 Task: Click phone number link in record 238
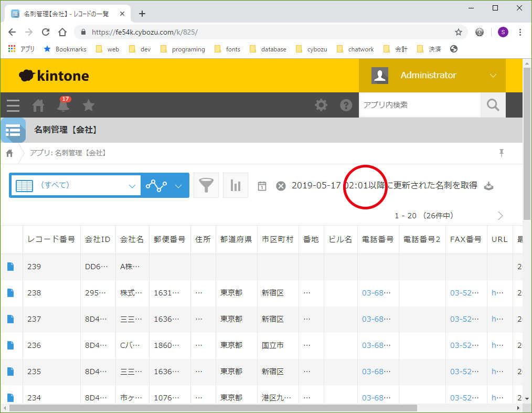click(x=376, y=293)
